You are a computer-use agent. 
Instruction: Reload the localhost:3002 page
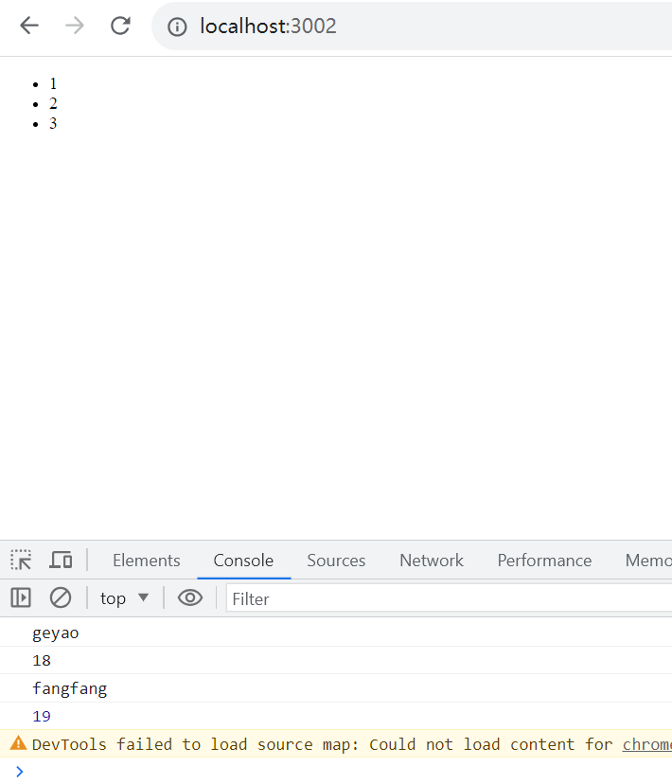tap(120, 26)
